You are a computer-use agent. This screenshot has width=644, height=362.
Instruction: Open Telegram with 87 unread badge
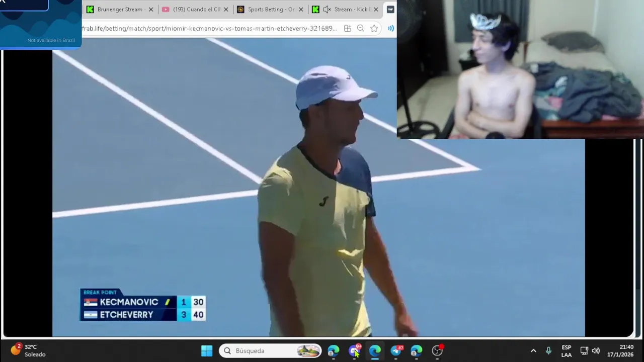click(396, 351)
